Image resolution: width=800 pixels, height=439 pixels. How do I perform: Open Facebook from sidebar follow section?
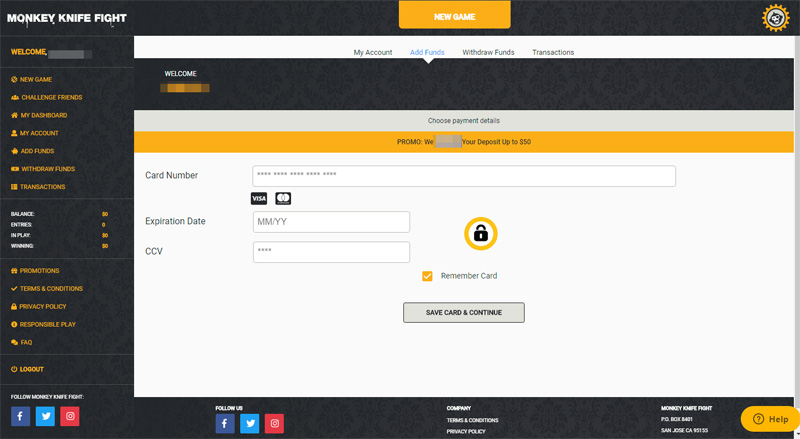20,416
